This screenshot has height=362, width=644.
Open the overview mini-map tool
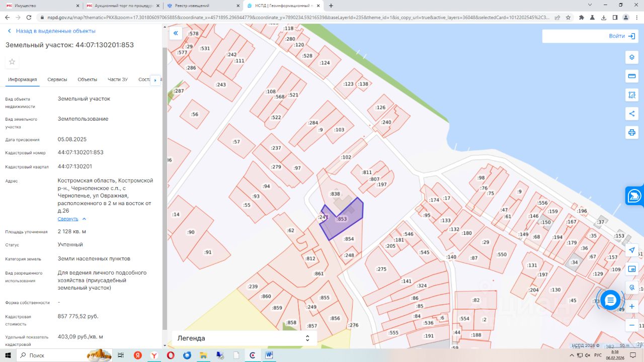631,269
